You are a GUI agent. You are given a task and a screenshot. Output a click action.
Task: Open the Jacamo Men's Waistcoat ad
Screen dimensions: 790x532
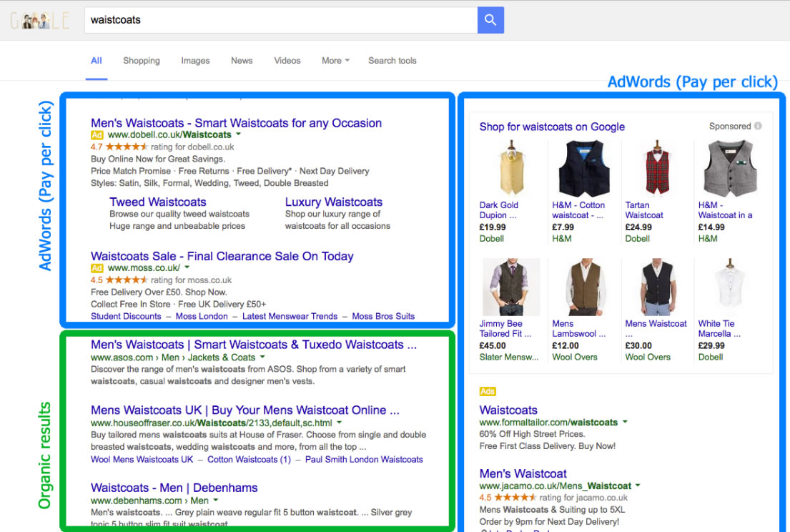point(523,473)
